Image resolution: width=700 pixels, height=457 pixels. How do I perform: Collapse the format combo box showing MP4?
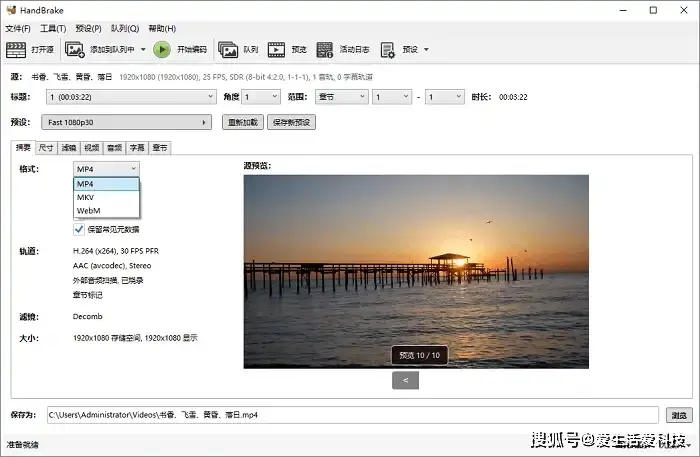(x=106, y=169)
